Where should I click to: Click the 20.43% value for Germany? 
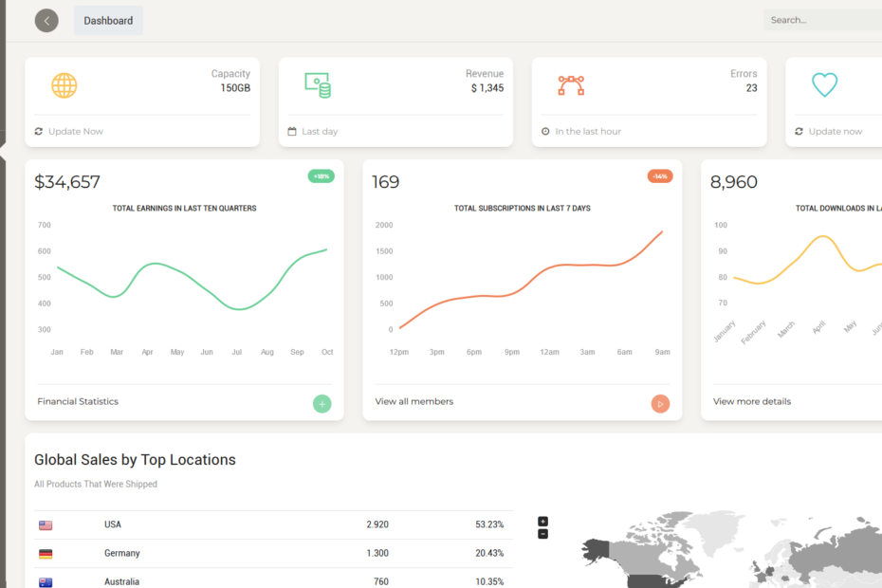coord(489,553)
